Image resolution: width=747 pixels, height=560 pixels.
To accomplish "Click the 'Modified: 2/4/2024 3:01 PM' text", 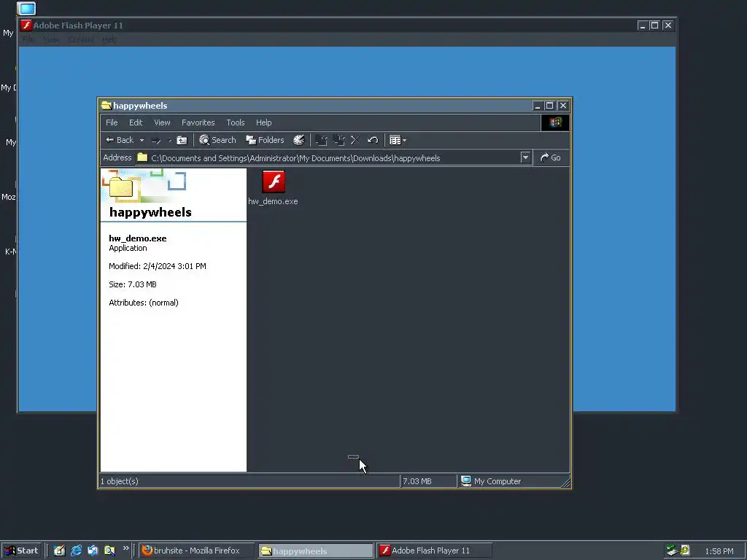I will click(x=158, y=266).
